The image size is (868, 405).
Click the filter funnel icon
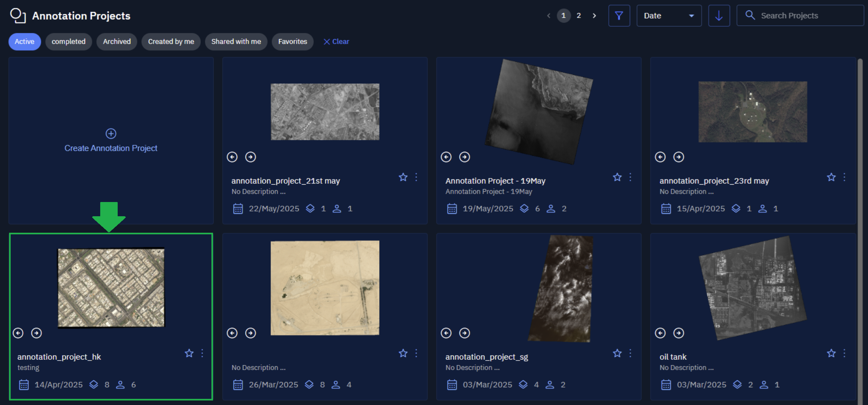[x=619, y=16]
